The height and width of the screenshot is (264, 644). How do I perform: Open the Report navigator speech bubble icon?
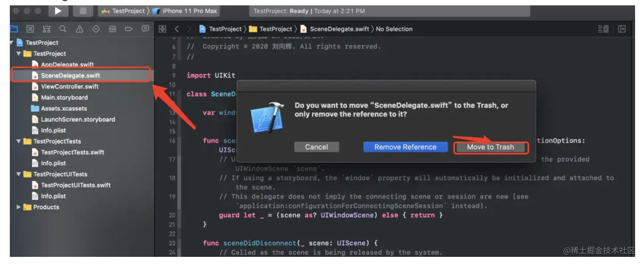click(145, 29)
